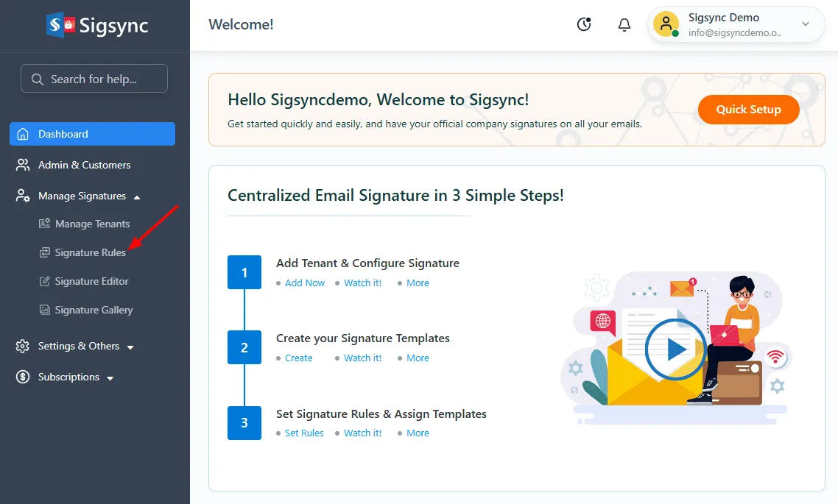Click More under Signature Templates step
Viewport: 838px width, 504px height.
tap(418, 358)
